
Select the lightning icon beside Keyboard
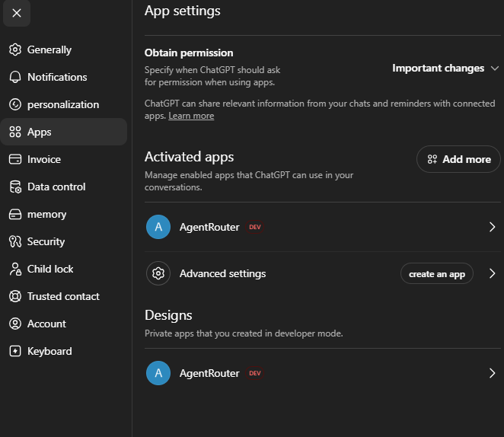click(15, 351)
